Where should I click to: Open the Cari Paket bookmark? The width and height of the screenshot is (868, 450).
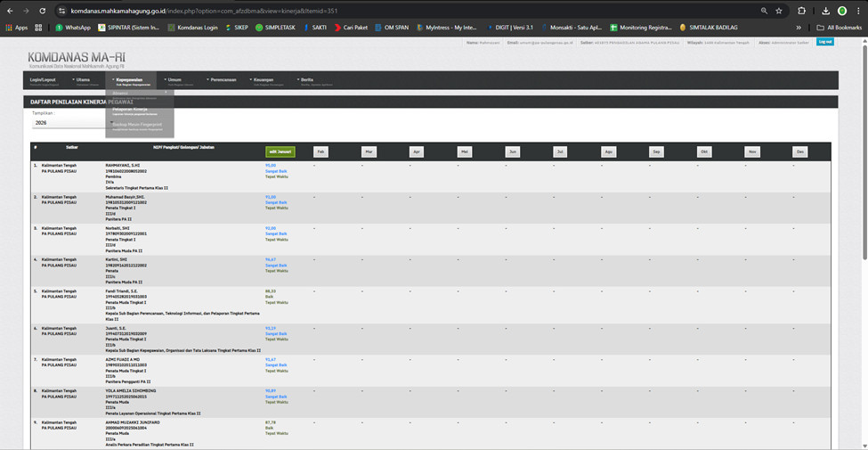(x=354, y=28)
